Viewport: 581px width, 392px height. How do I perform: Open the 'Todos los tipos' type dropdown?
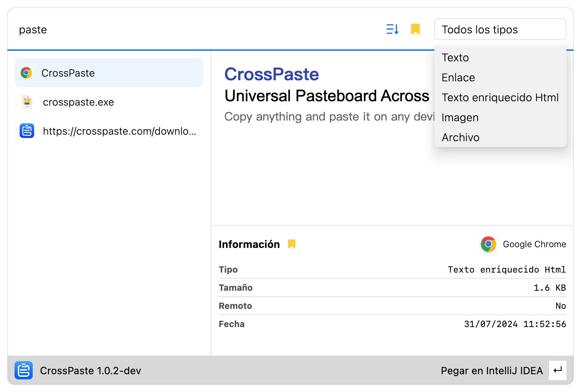[x=500, y=29]
